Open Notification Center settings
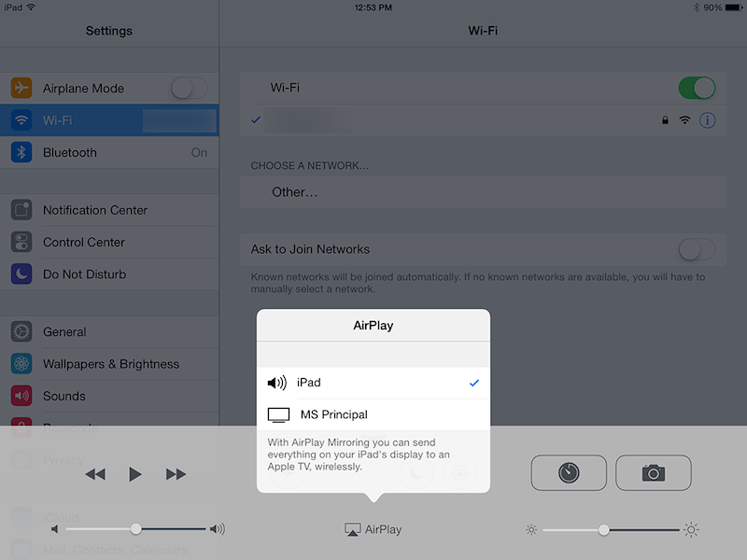This screenshot has height=560, width=747. coord(94,210)
